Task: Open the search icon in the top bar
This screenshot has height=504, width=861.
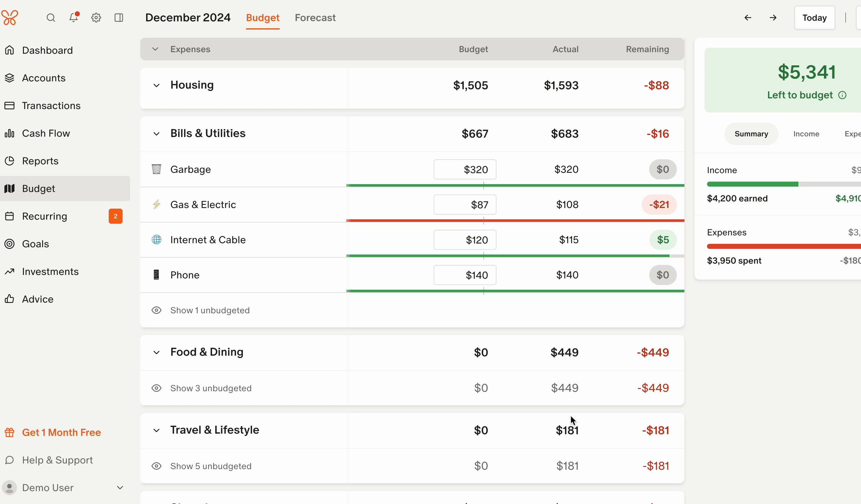Action: (x=51, y=18)
